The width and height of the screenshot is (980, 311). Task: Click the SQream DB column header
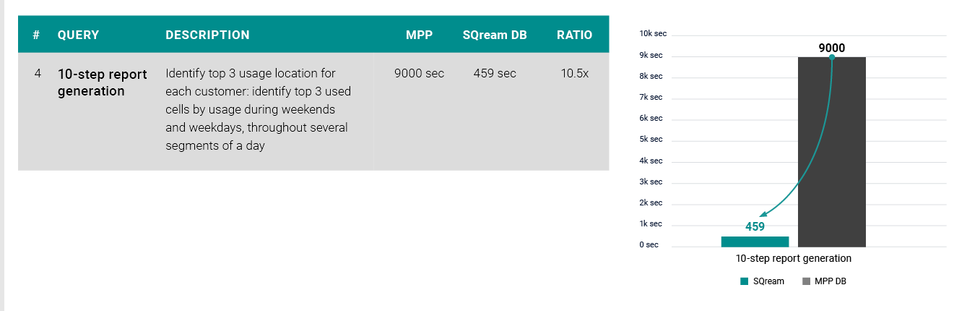click(495, 35)
